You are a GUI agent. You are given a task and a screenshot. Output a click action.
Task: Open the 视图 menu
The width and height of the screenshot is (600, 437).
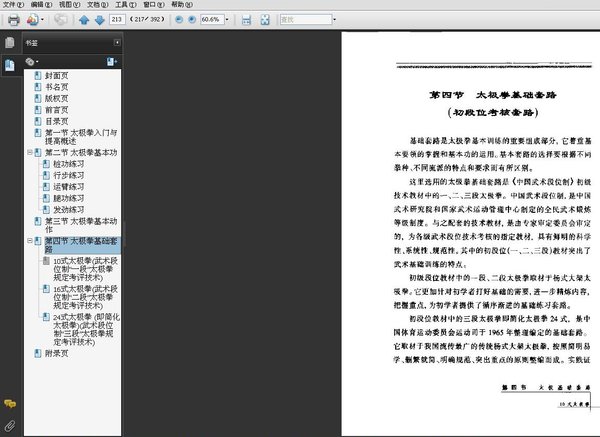coord(69,5)
